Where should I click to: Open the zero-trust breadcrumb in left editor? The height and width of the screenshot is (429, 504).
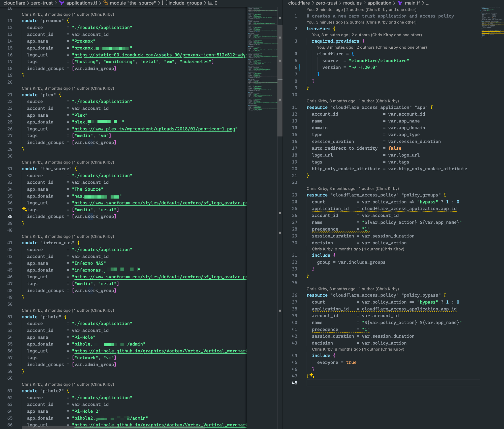[42, 3]
